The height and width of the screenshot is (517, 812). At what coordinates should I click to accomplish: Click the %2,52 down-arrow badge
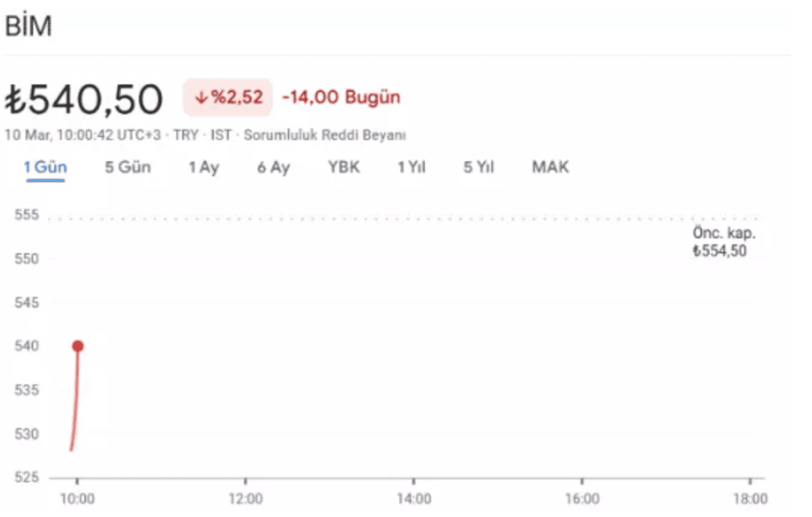coord(228,97)
